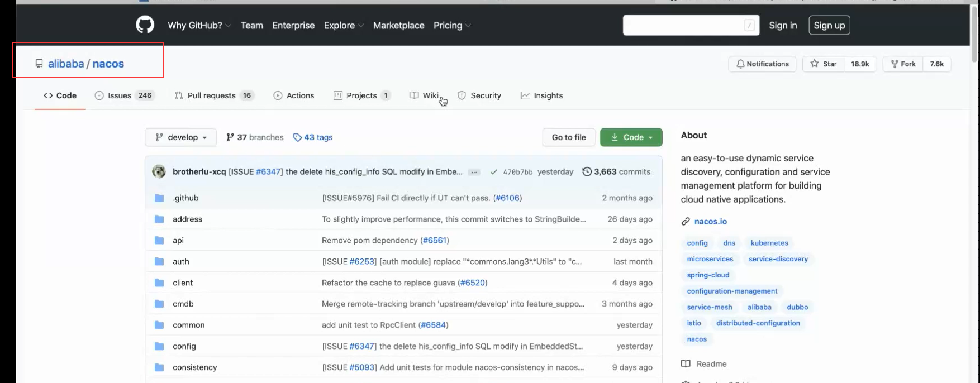The height and width of the screenshot is (383, 980).
Task: Open the develop branch dropdown
Action: pyautogui.click(x=180, y=137)
